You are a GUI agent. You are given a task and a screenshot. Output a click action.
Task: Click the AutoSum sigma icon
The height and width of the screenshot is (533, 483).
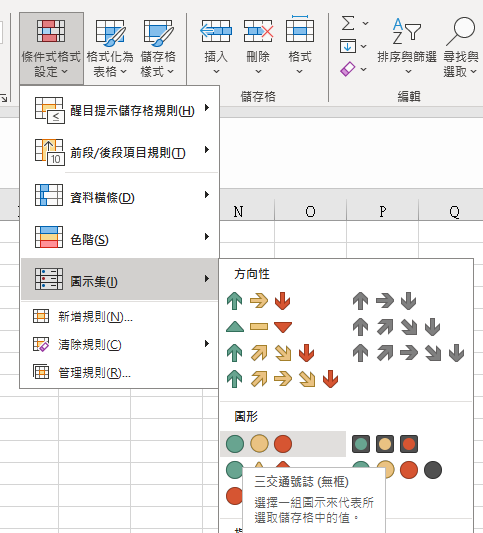(x=348, y=23)
